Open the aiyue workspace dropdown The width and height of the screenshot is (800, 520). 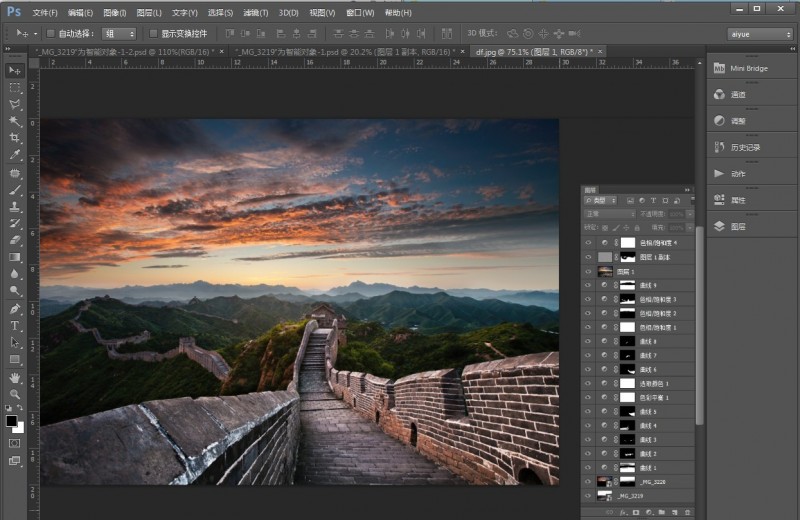(x=760, y=34)
